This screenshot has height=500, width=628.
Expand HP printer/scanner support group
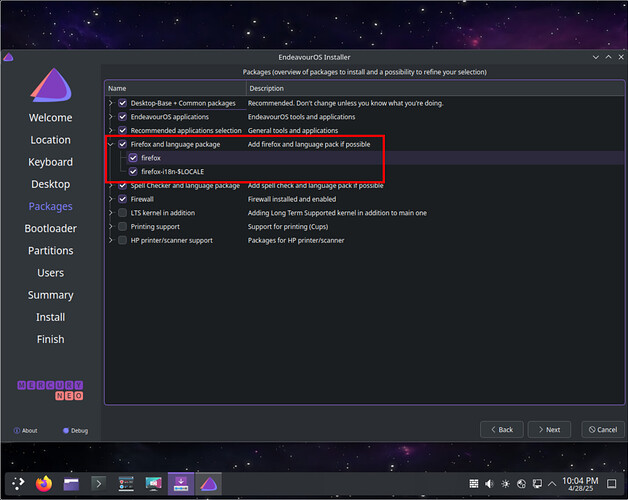[x=111, y=240]
